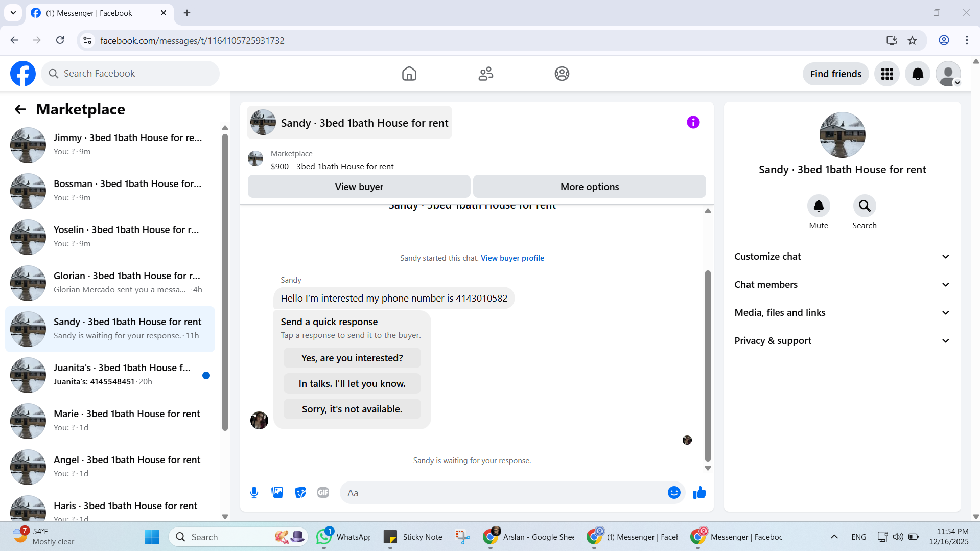Image resolution: width=980 pixels, height=551 pixels.
Task: Open WhatsApp from the taskbar
Action: coord(343,537)
